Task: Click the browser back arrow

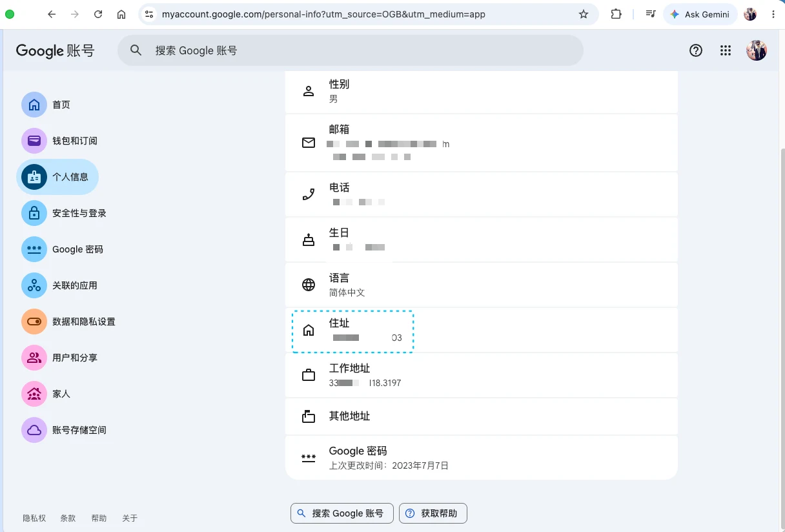Action: pos(52,14)
